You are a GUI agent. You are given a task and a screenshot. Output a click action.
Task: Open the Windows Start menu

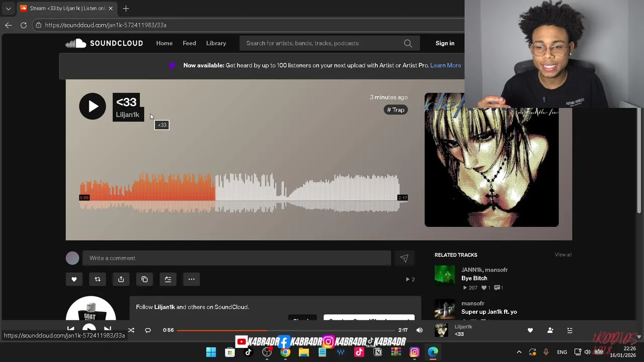(211, 352)
